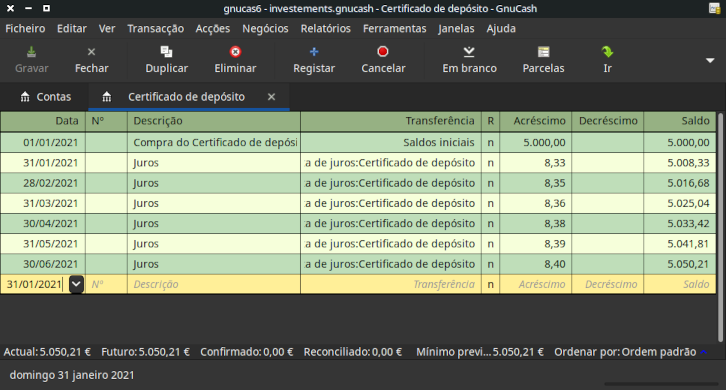Open the Transacção menu
This screenshot has width=726, height=390.
pyautogui.click(x=156, y=29)
